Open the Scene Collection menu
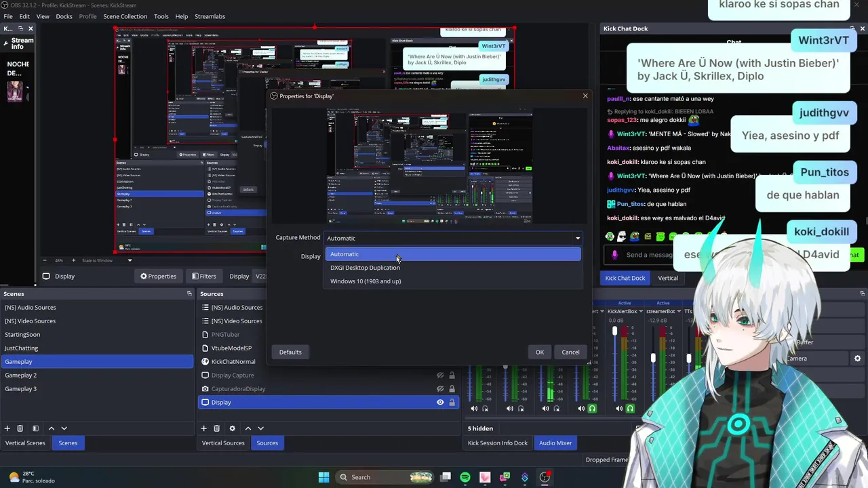The height and width of the screenshot is (488, 868). click(x=125, y=16)
